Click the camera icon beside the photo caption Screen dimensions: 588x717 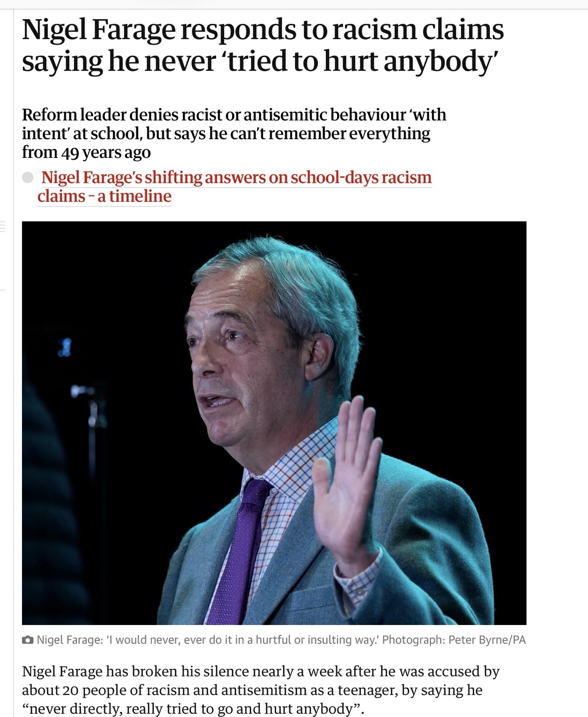coord(28,640)
